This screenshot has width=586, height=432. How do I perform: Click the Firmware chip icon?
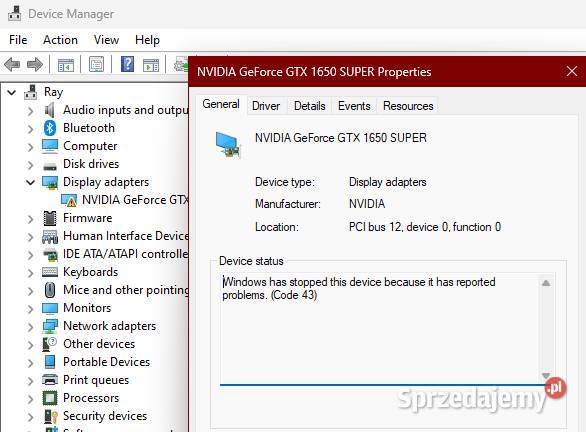point(50,218)
